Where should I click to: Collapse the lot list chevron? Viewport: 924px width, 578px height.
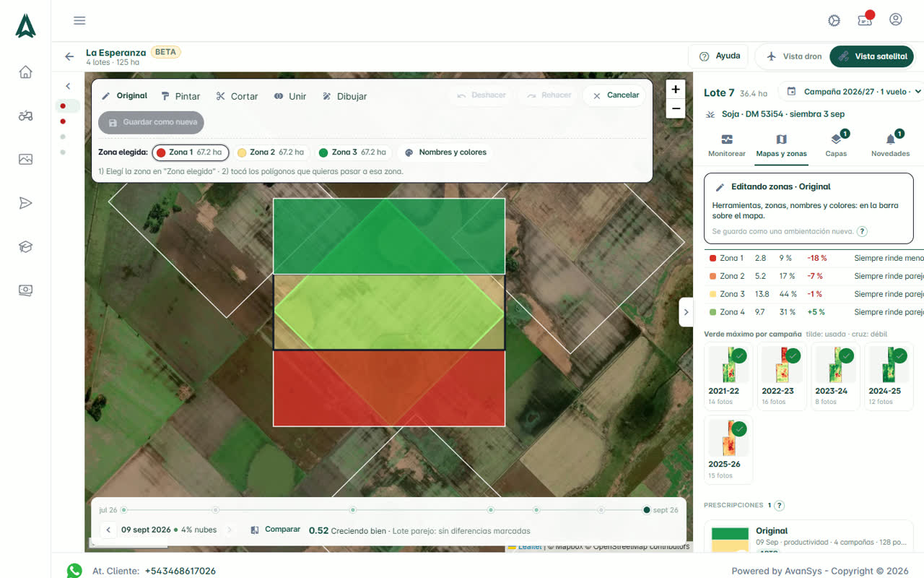pyautogui.click(x=68, y=86)
